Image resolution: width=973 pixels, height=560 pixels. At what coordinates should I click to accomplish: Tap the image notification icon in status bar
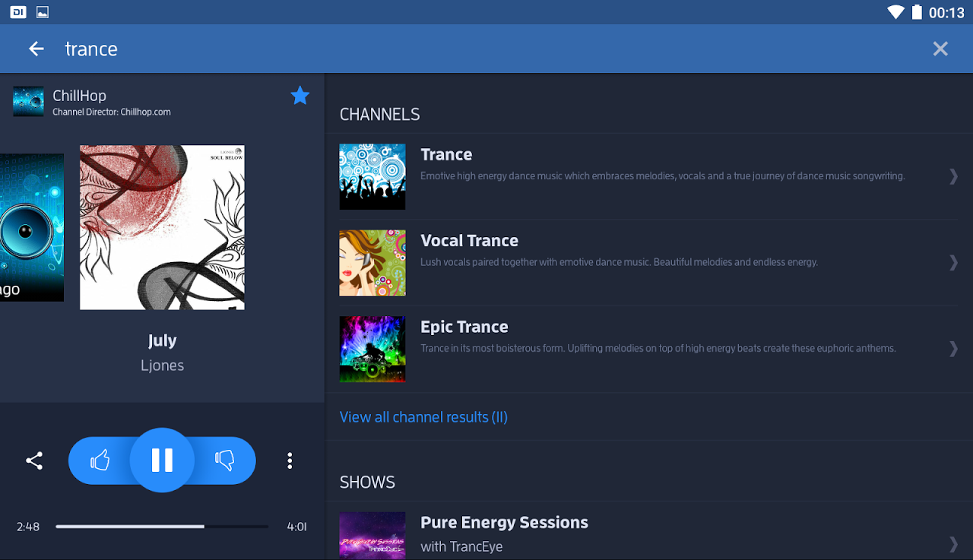(43, 12)
